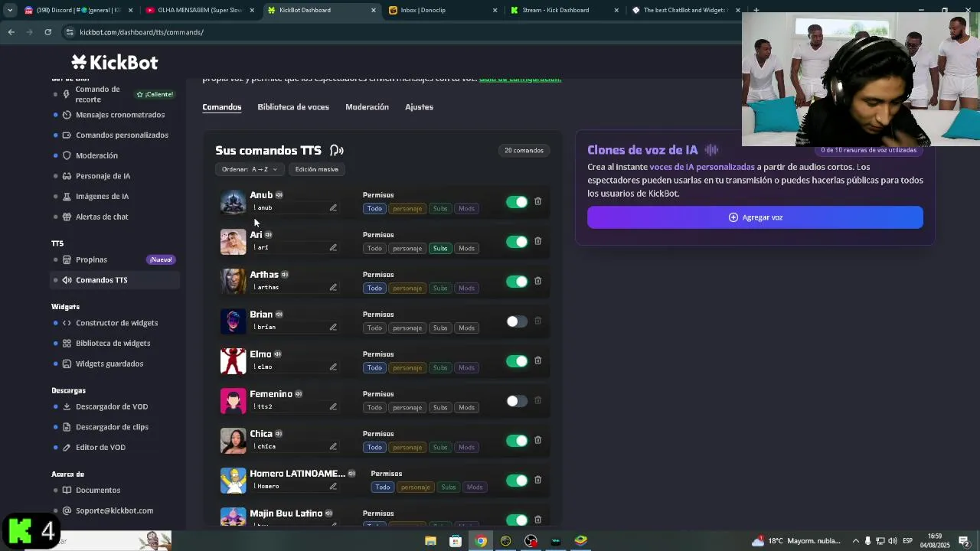Go to the Ajustes tab

point(419,107)
